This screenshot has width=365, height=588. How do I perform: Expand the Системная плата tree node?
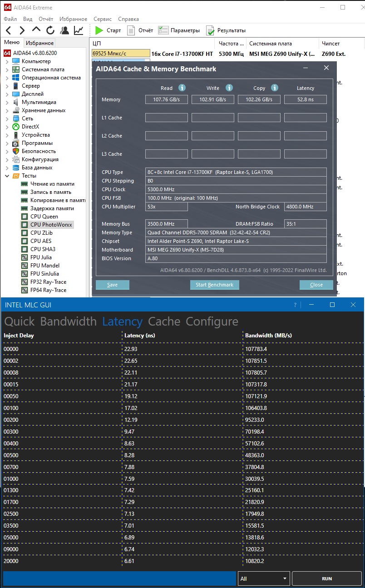point(7,69)
